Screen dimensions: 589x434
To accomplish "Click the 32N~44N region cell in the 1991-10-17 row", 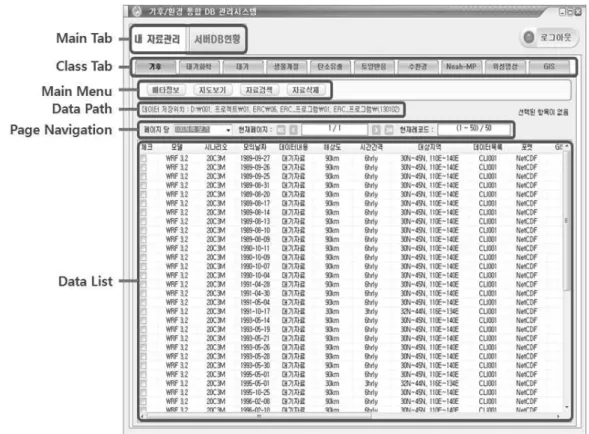I will (429, 312).
